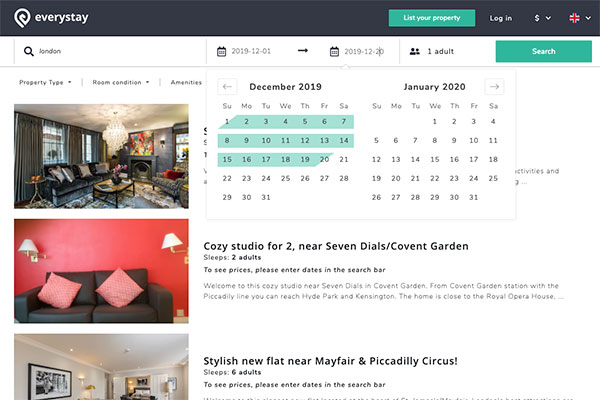
Task: Open the Amenities filter
Action: 186,82
